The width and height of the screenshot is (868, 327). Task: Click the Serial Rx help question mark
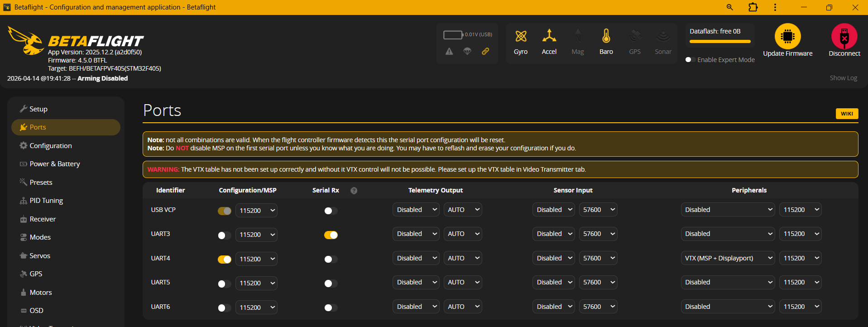[x=354, y=191]
